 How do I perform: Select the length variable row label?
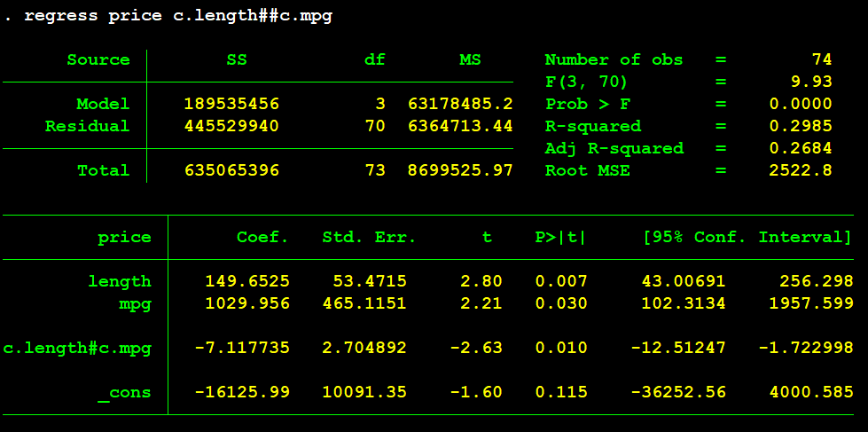(x=119, y=281)
